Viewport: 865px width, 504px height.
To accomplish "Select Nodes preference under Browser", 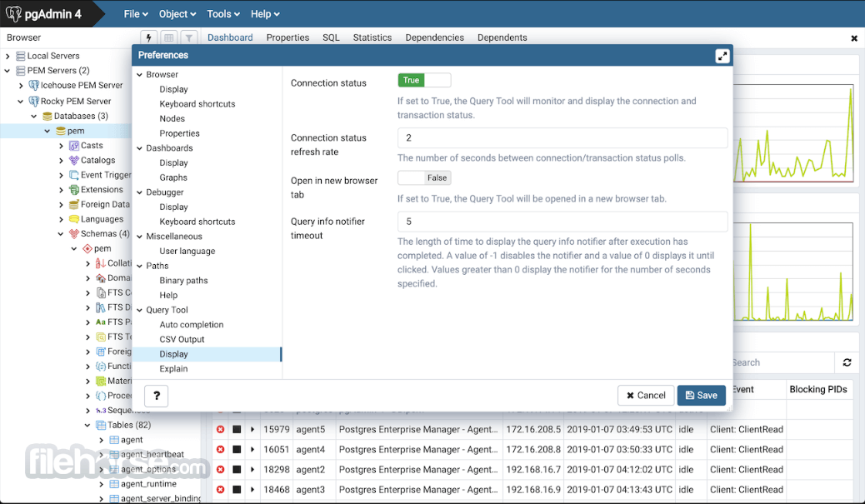I will click(172, 118).
